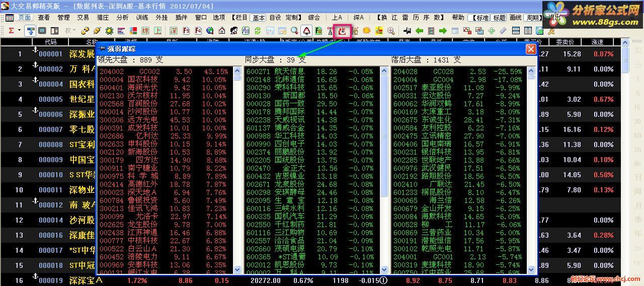644x286 pixels.
Task: Select the 自设 column set
Action: [x=275, y=17]
